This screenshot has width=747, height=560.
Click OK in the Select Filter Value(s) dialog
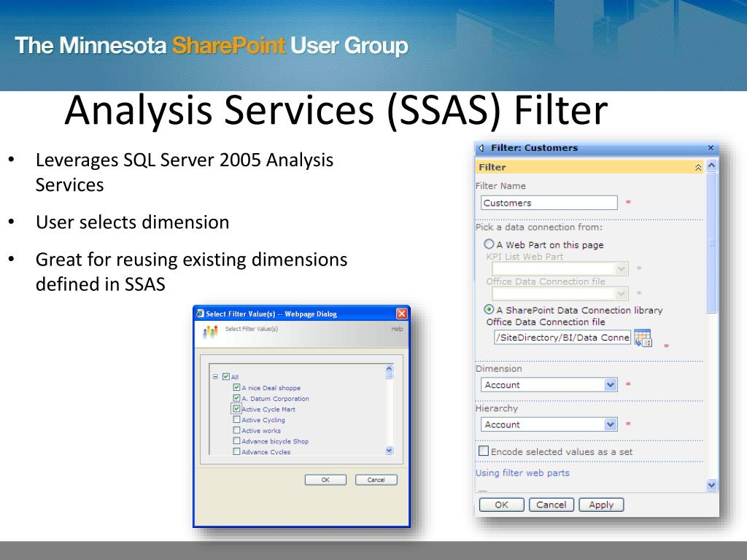[x=325, y=480]
